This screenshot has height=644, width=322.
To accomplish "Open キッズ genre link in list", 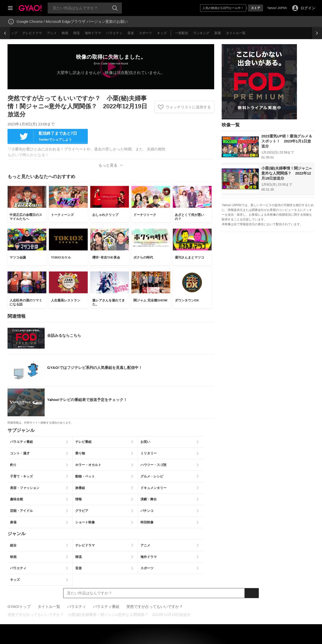I will click(40, 580).
